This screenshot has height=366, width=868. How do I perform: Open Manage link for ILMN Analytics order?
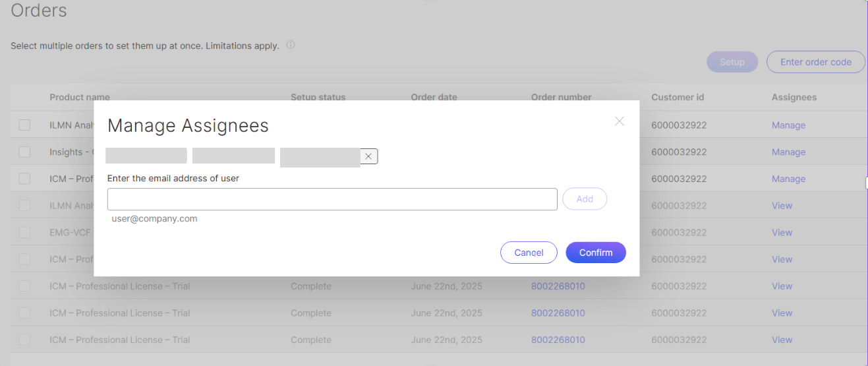788,125
